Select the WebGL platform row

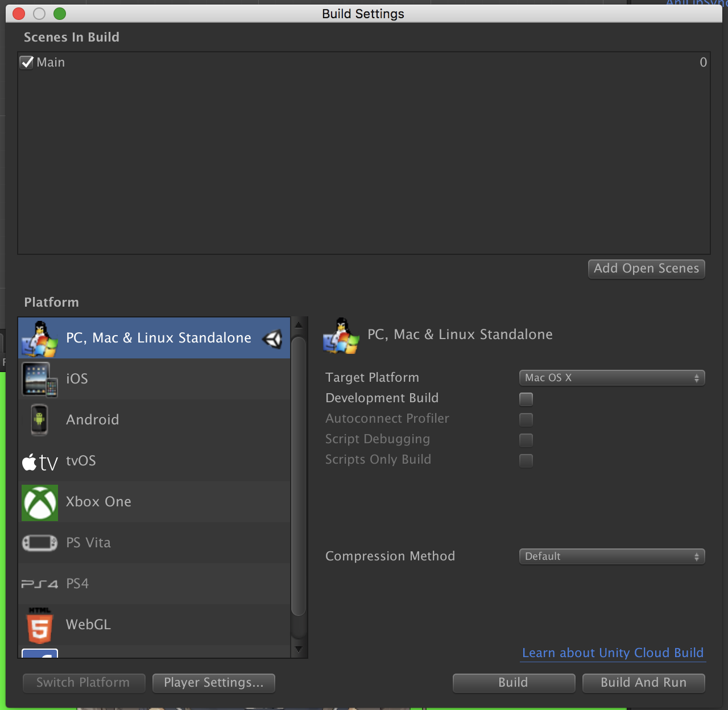tap(154, 625)
